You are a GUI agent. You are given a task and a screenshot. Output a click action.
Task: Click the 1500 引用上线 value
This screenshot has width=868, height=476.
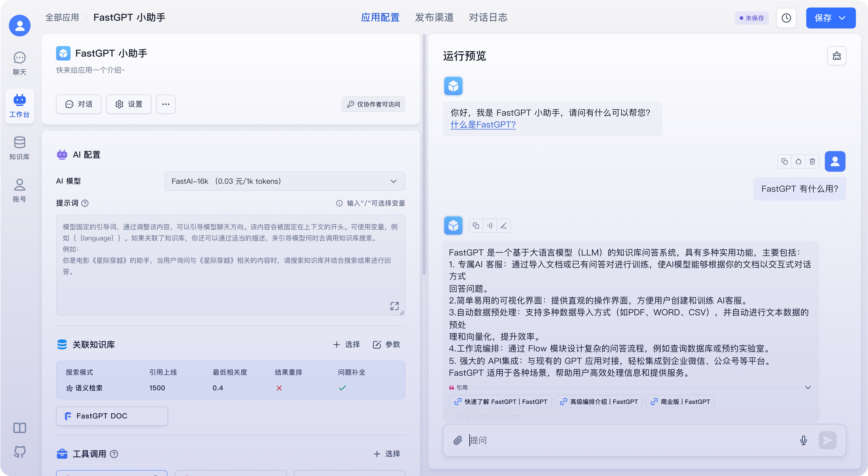coord(157,388)
